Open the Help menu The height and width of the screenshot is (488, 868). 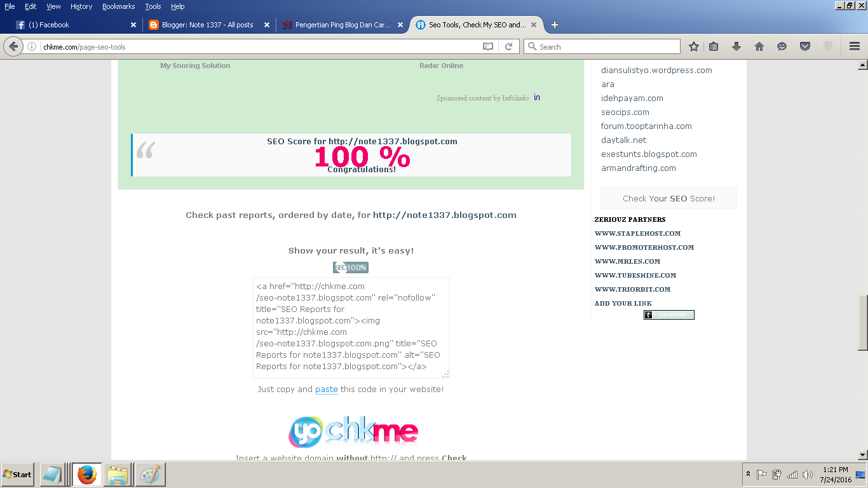tap(178, 6)
